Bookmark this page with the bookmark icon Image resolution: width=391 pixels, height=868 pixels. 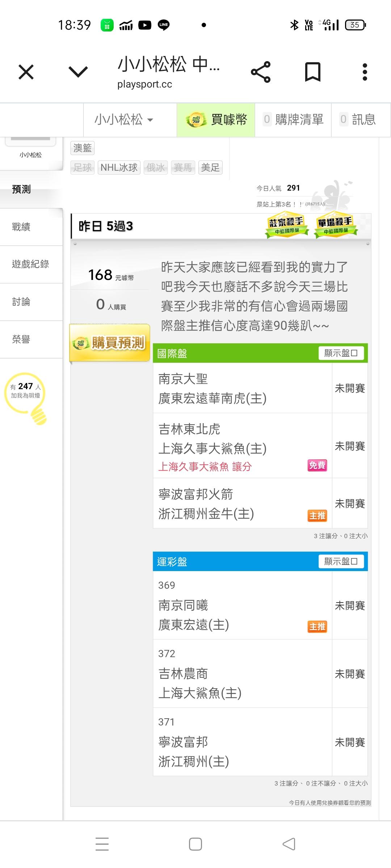click(312, 72)
